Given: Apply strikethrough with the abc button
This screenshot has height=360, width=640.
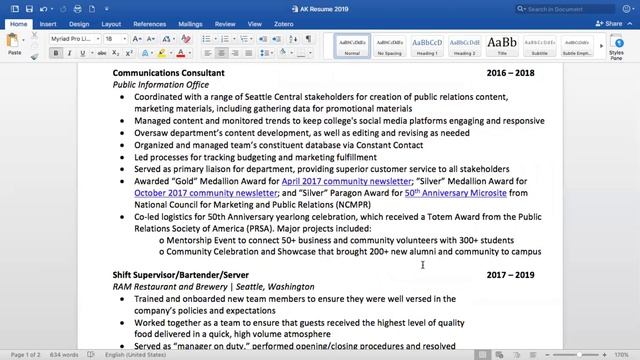Looking at the screenshot, I should coord(102,53).
